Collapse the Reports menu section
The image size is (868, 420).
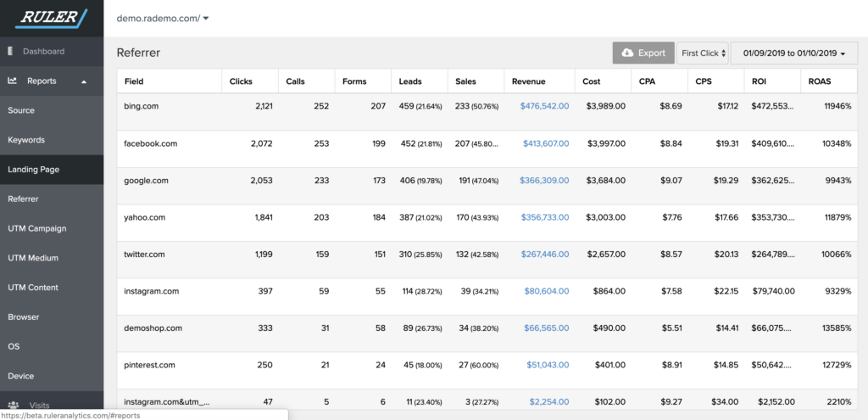[84, 81]
